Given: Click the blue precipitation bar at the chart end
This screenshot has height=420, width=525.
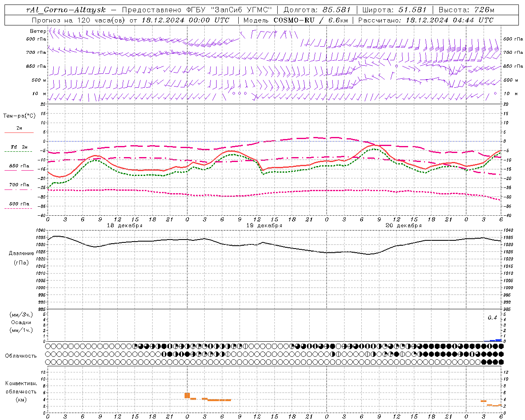Looking at the screenshot, I should 498,340.
